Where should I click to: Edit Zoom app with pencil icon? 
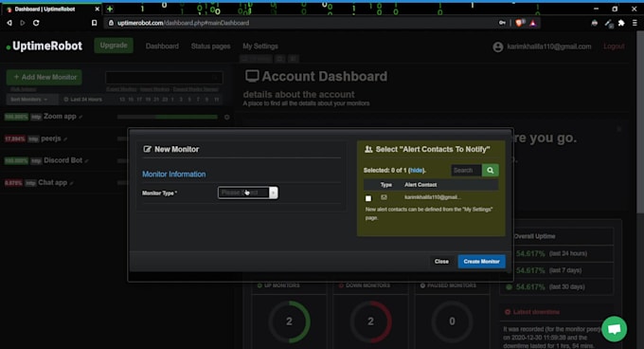pos(80,118)
